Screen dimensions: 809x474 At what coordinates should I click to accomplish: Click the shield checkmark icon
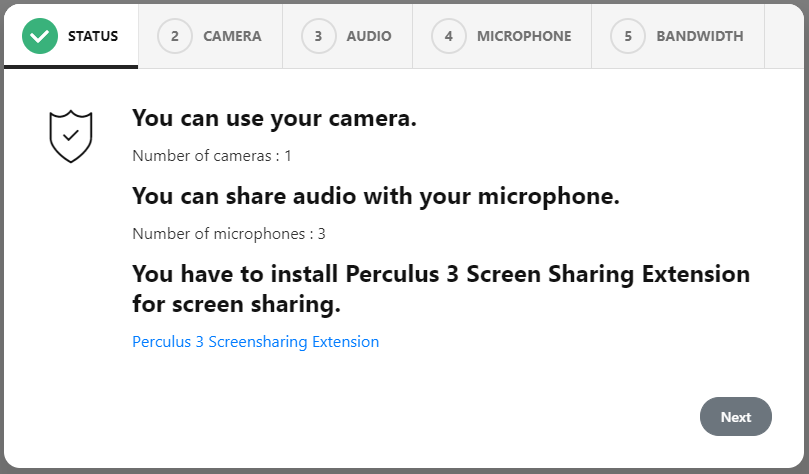pyautogui.click(x=71, y=136)
